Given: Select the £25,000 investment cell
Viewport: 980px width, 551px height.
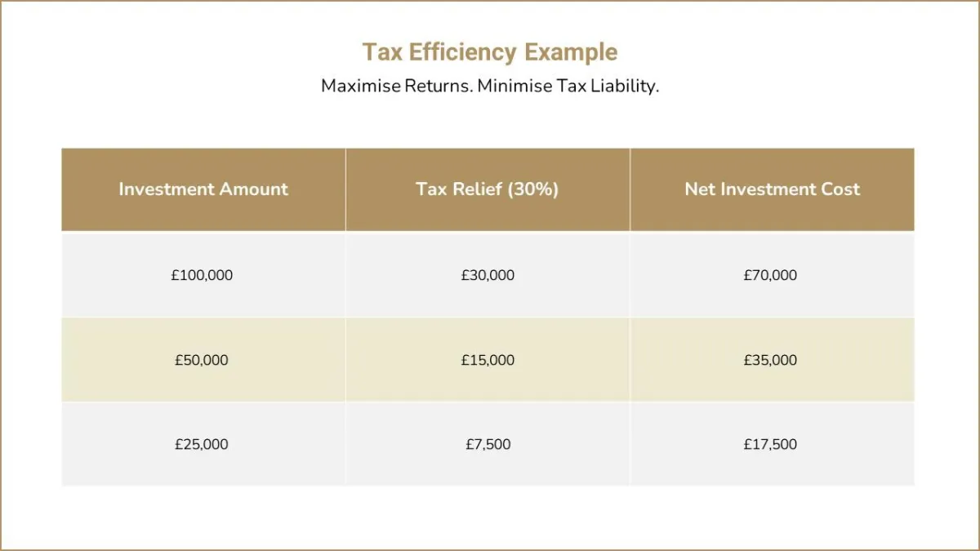Looking at the screenshot, I should point(203,444).
